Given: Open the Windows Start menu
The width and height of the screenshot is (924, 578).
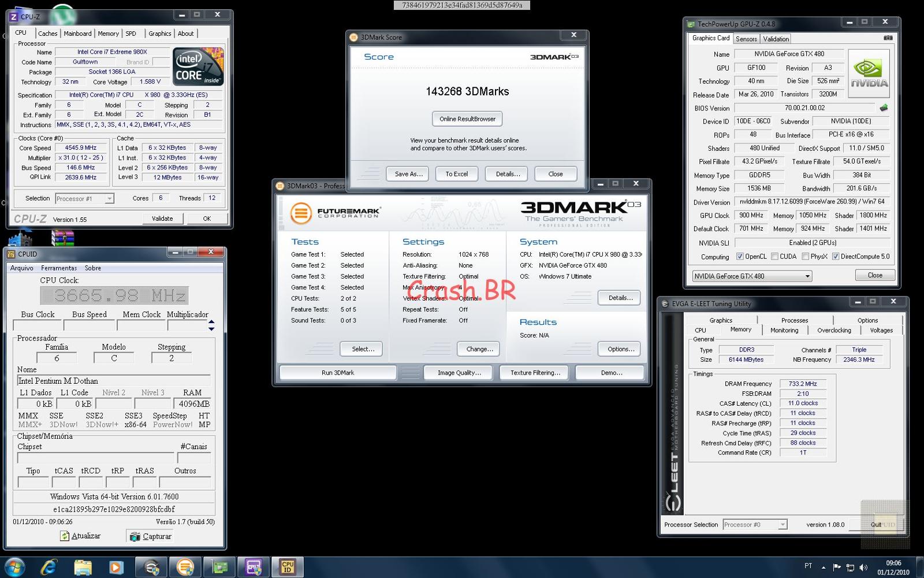Looking at the screenshot, I should [14, 567].
